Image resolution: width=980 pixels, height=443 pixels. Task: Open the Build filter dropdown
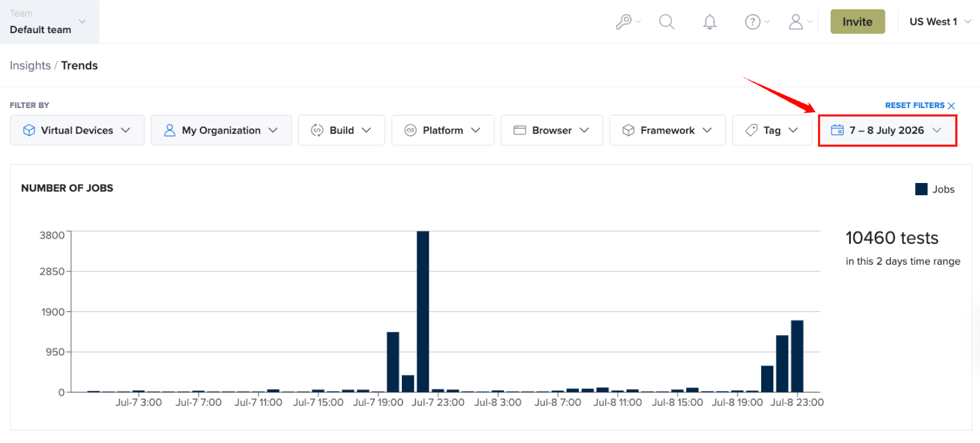click(342, 130)
